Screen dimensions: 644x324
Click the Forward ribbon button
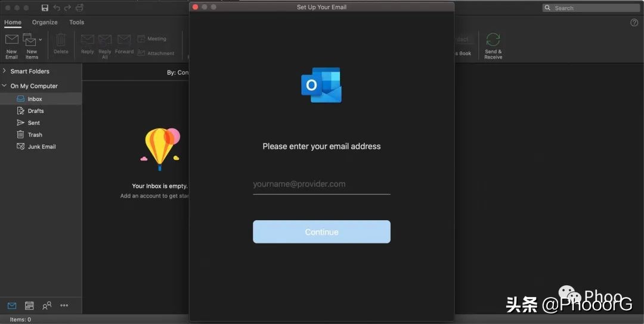tap(124, 44)
